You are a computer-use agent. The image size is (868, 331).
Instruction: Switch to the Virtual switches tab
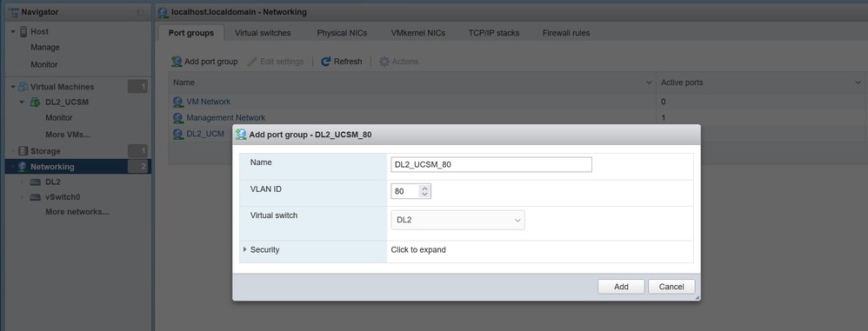click(x=263, y=33)
